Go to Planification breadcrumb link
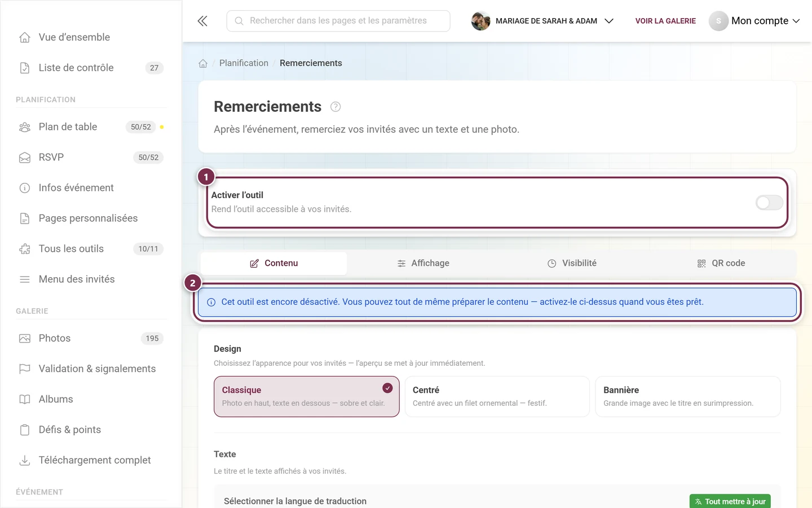The image size is (812, 508). click(x=244, y=63)
